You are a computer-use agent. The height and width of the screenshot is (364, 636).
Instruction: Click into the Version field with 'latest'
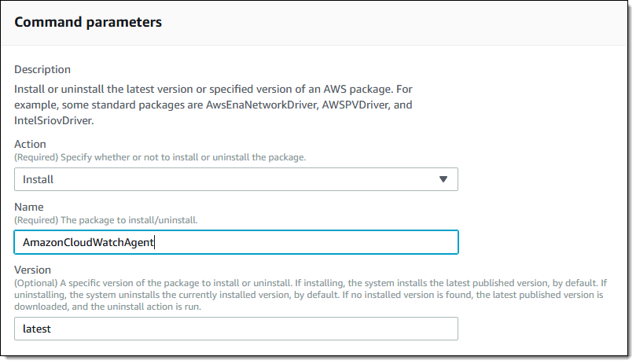pos(236,329)
